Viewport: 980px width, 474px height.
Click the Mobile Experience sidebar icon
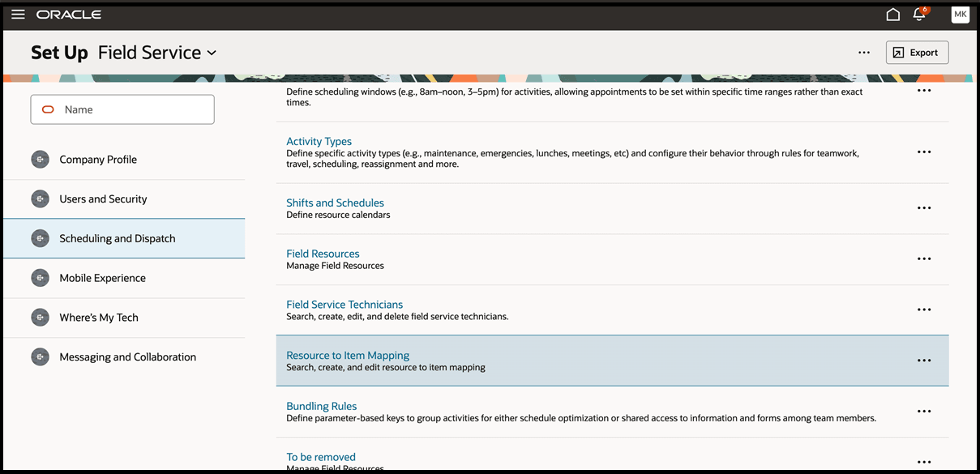[40, 278]
